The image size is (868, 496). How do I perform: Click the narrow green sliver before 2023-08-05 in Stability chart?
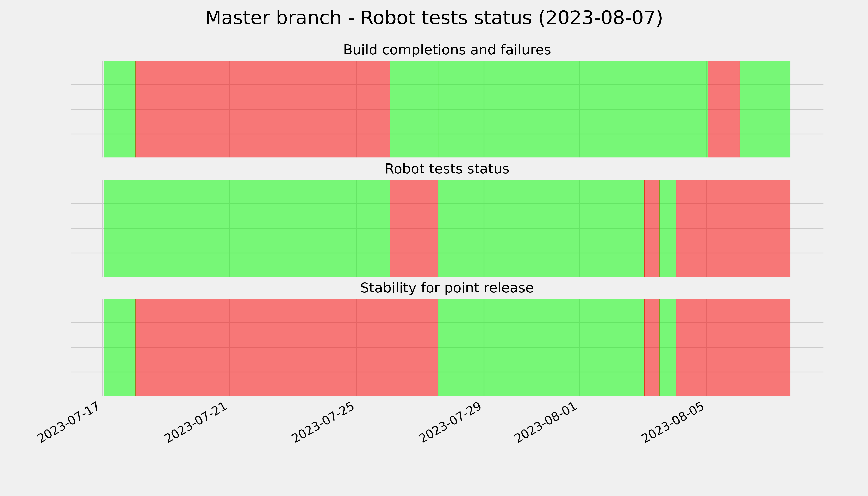pos(668,347)
